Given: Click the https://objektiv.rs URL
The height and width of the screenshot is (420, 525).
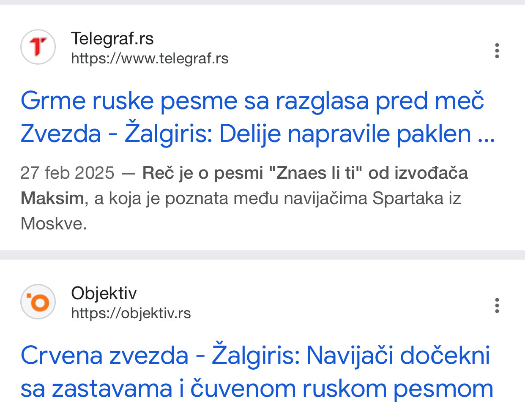Looking at the screenshot, I should (x=131, y=313).
